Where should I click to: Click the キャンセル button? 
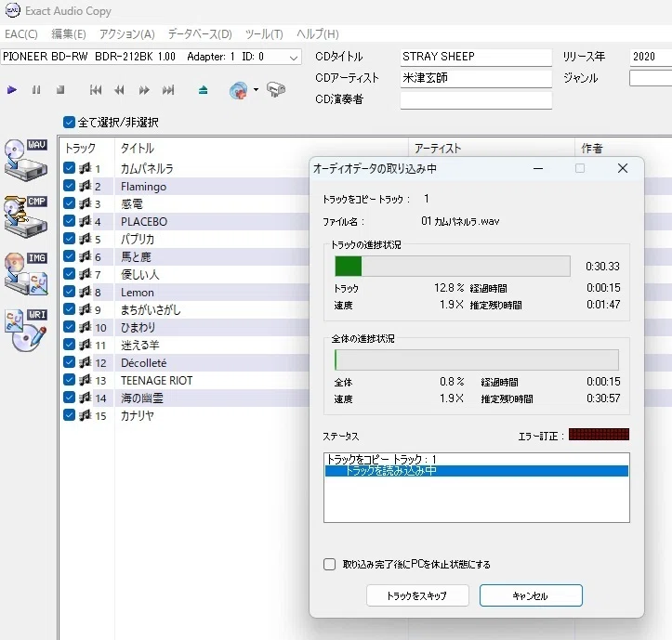(x=531, y=595)
